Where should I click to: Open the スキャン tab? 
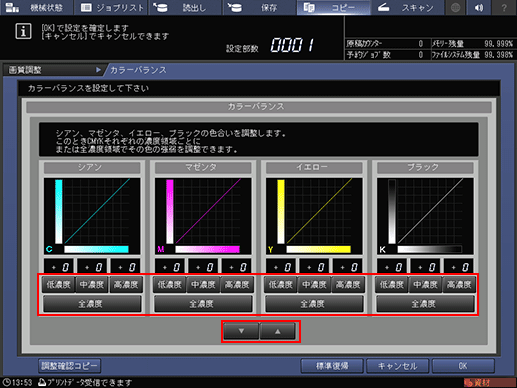click(x=407, y=7)
